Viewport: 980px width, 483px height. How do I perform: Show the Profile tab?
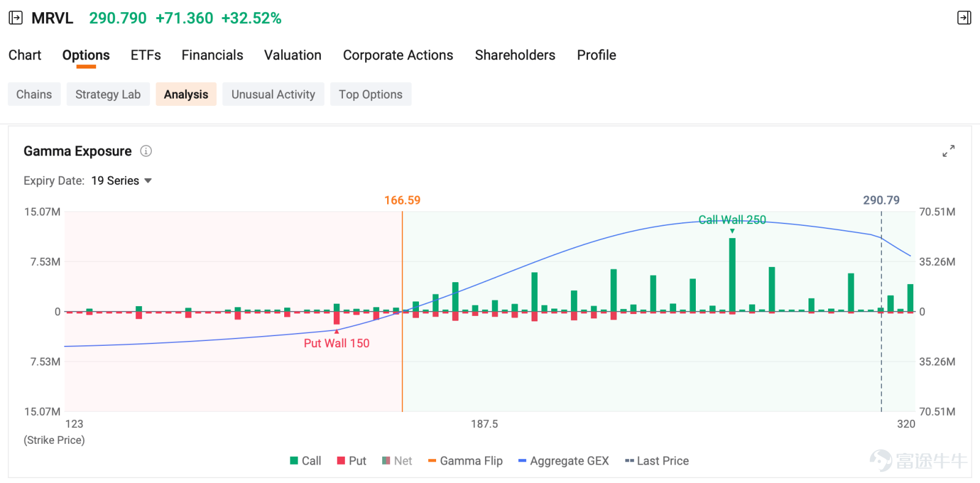click(597, 55)
